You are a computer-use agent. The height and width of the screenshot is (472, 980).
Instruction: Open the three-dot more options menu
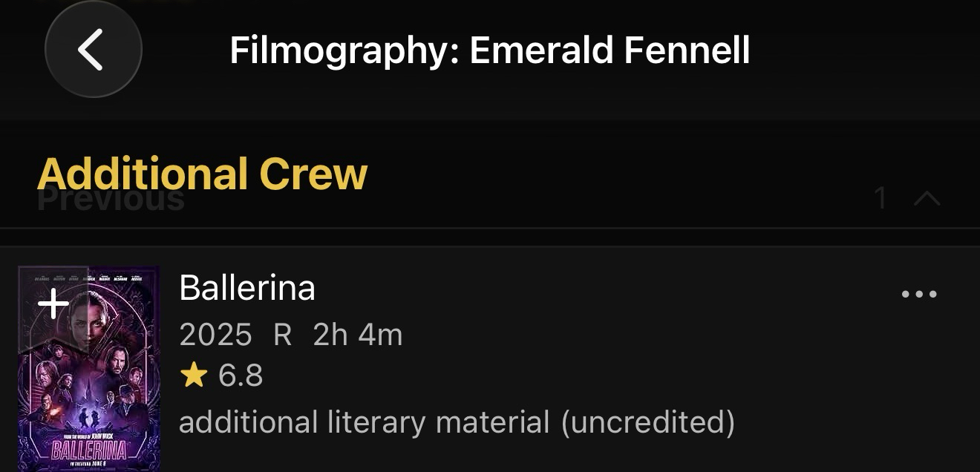point(919,295)
